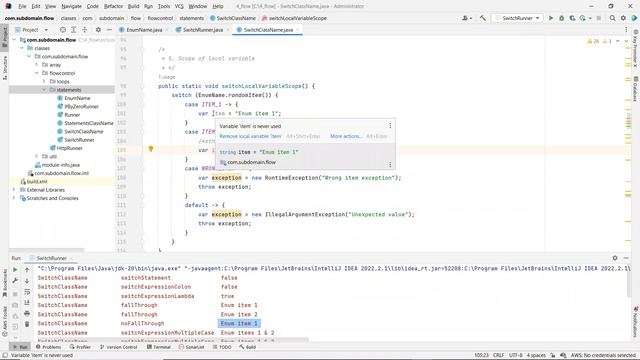Click More actions... link in the tooltip
This screenshot has width=640, height=360.
[x=346, y=136]
